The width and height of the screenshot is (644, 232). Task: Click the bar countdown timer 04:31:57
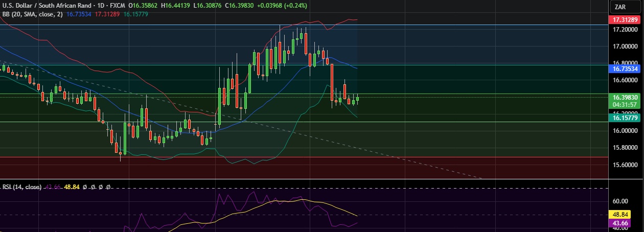click(625, 105)
